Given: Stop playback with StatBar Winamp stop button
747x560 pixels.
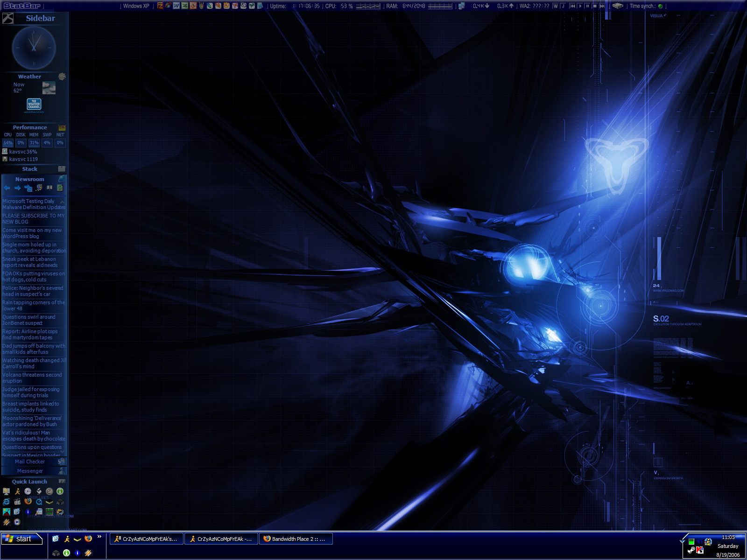Looking at the screenshot, I should coord(595,6).
